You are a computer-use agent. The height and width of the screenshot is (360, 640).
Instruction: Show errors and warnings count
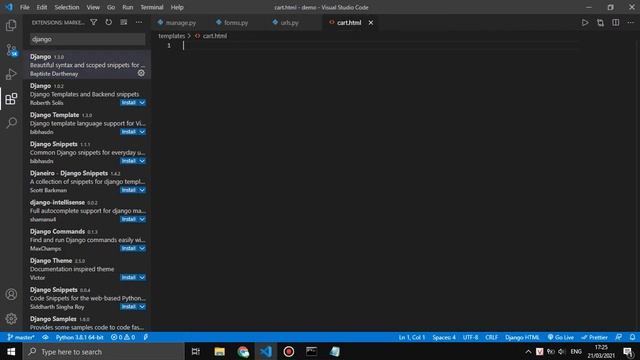click(123, 337)
